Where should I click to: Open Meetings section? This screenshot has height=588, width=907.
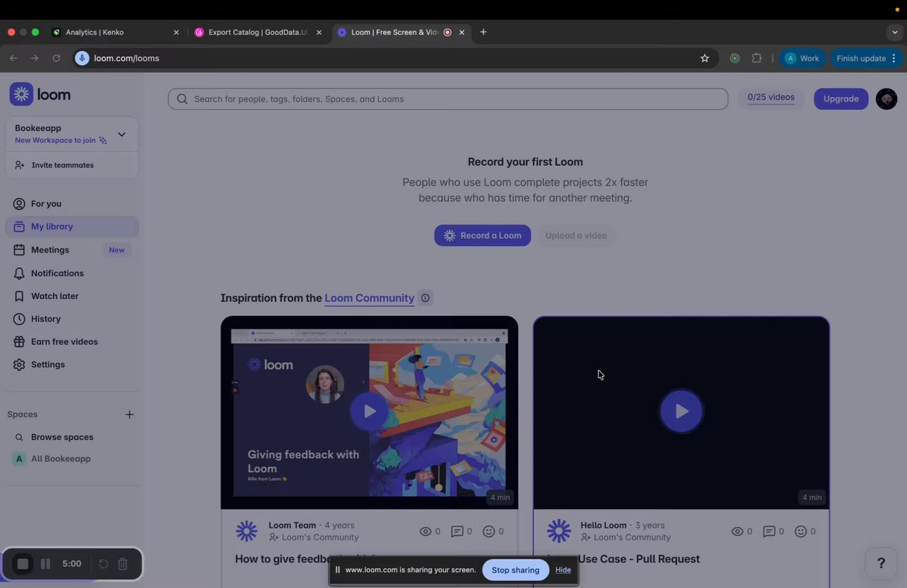[x=50, y=250]
